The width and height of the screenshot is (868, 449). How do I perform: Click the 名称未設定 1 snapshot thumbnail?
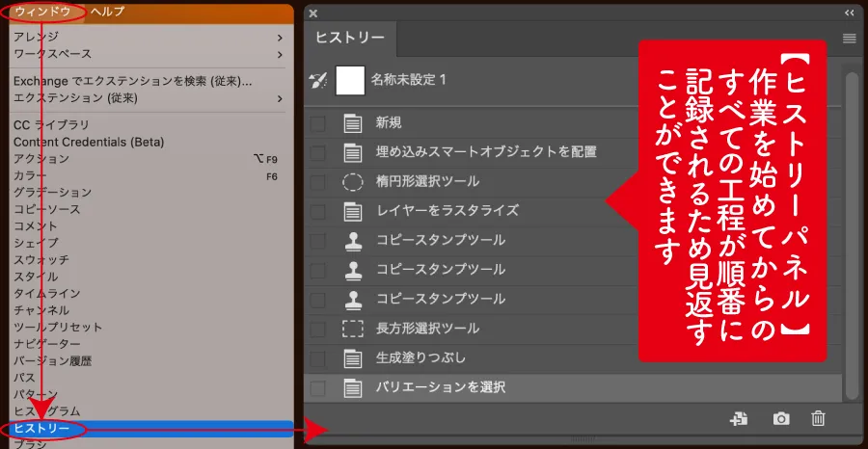tap(350, 81)
